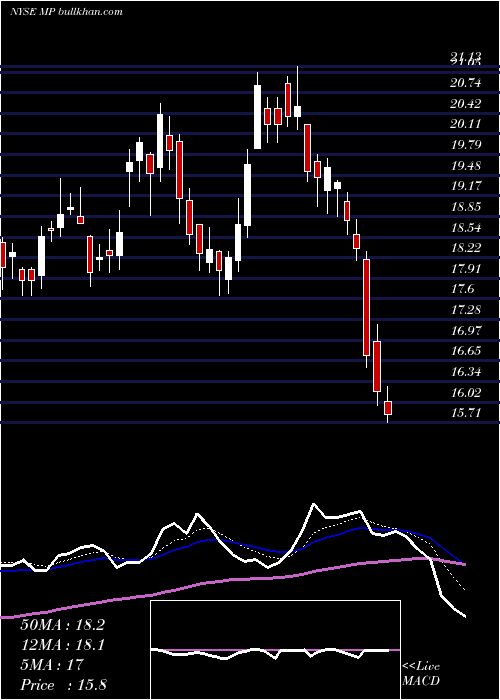Click the 5MA : 17 readout
Image resolution: width=500 pixels, height=700 pixels.
(x=52, y=665)
